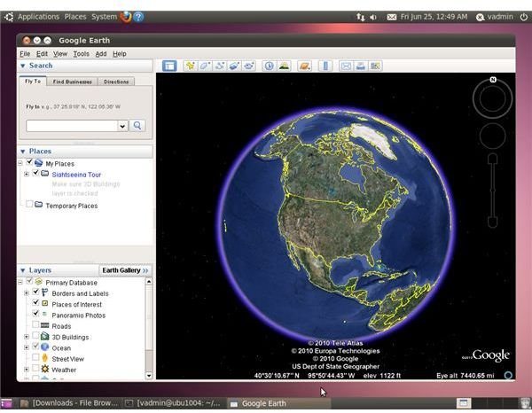Enable the 3D Buildings layer checkbox
The height and width of the screenshot is (413, 532).
coord(35,335)
